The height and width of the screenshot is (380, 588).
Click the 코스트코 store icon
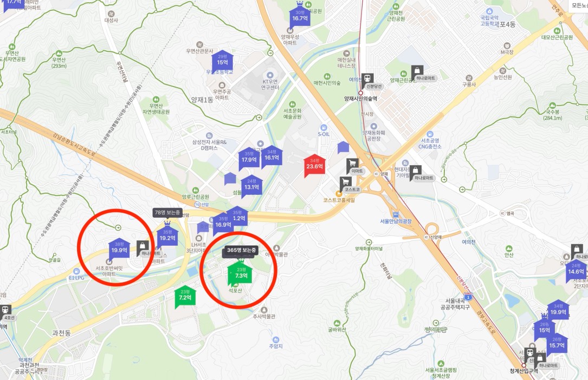pos(346,182)
